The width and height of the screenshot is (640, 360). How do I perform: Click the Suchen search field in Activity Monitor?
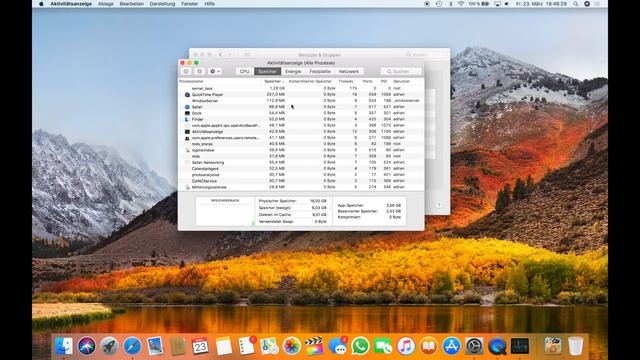pyautogui.click(x=401, y=71)
